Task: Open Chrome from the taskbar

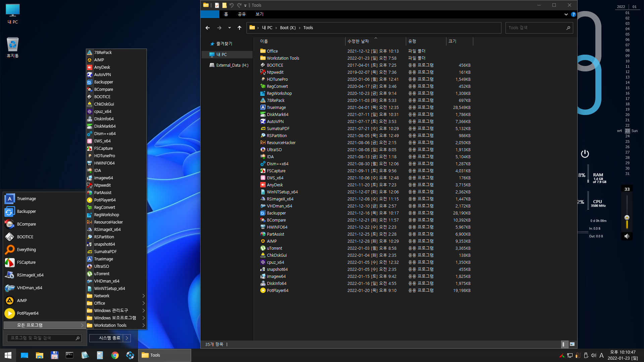Action: 115,355
